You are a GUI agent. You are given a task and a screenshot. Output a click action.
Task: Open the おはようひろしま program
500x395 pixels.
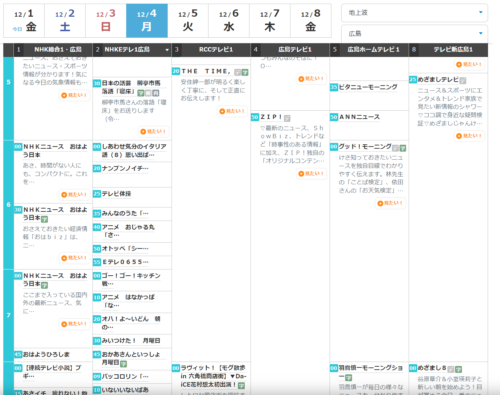point(46,354)
